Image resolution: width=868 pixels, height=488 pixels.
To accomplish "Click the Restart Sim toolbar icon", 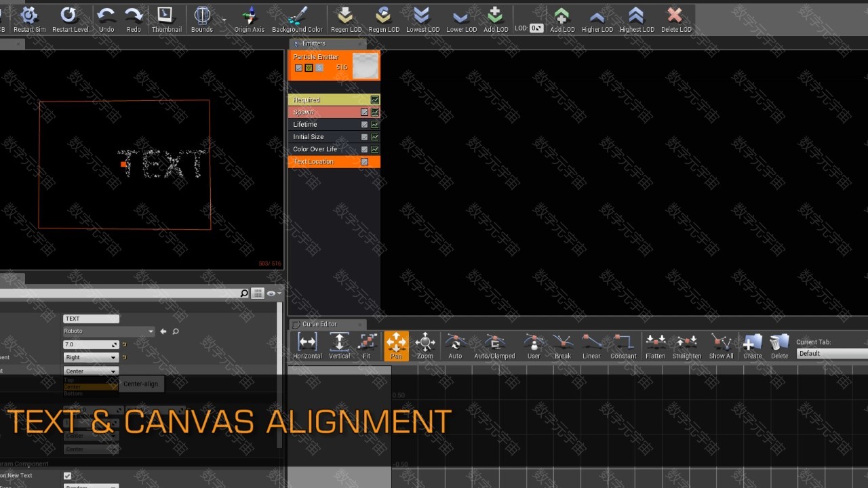I will tap(29, 19).
